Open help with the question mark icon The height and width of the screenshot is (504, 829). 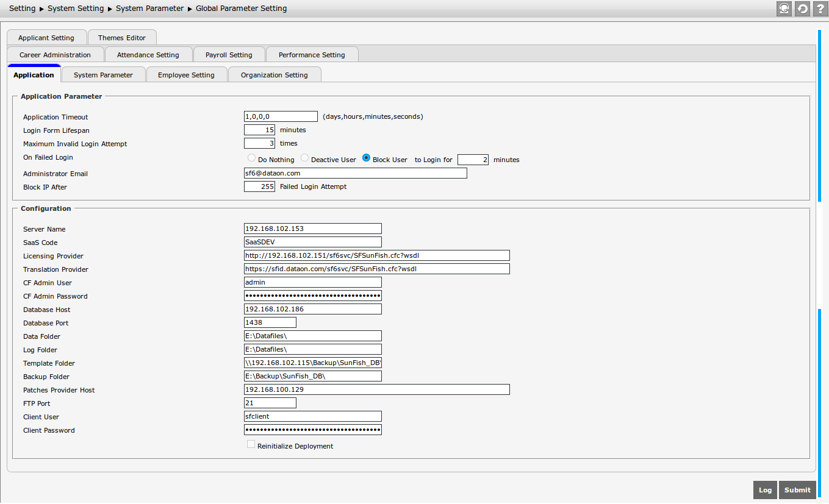coord(820,9)
